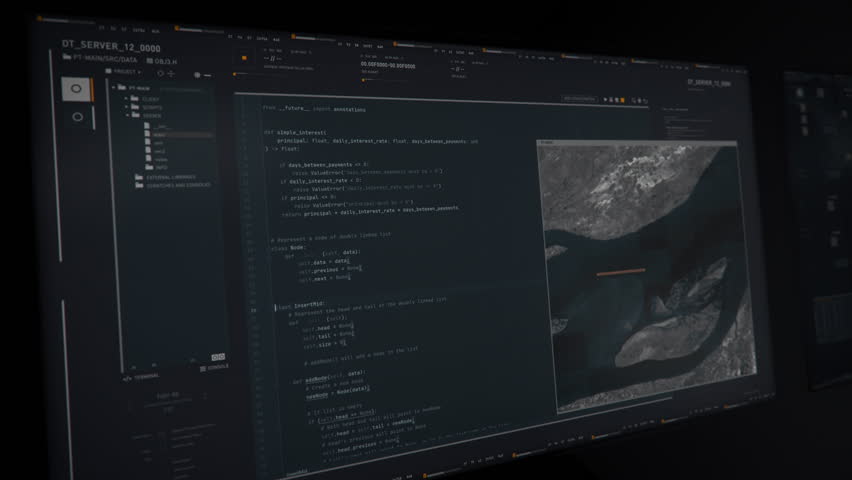The height and width of the screenshot is (480, 852).
Task: Open the PROJECT dropdown
Action: 123,71
